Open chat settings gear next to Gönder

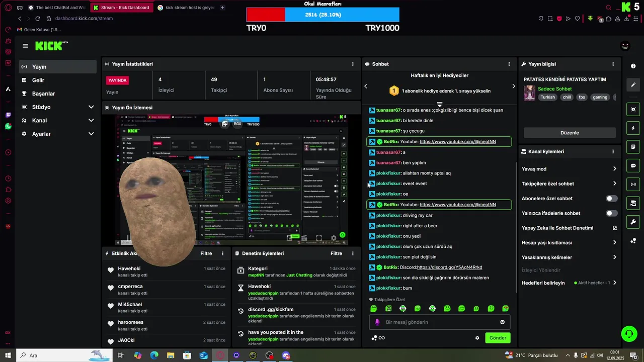(477, 338)
